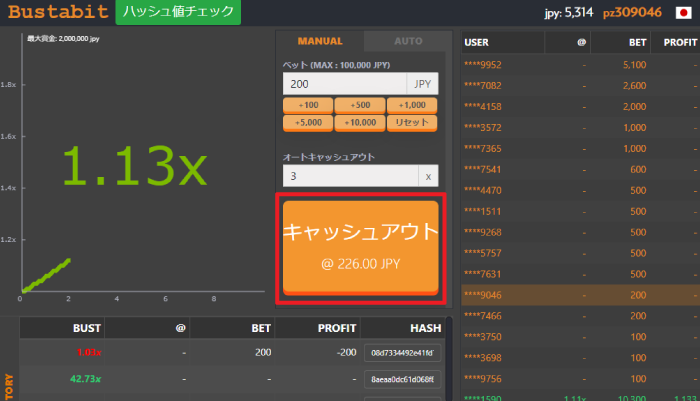Click the auto cashout field showing 3
The width and height of the screenshot is (700, 401).
click(x=348, y=176)
